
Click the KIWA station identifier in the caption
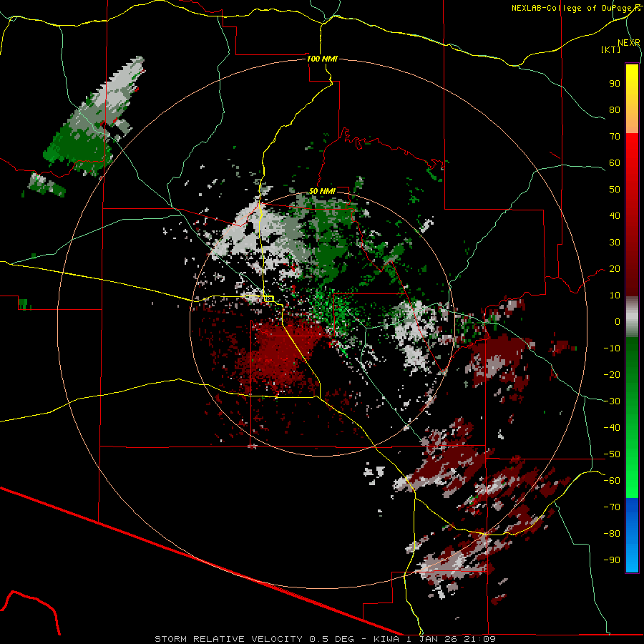(386, 639)
